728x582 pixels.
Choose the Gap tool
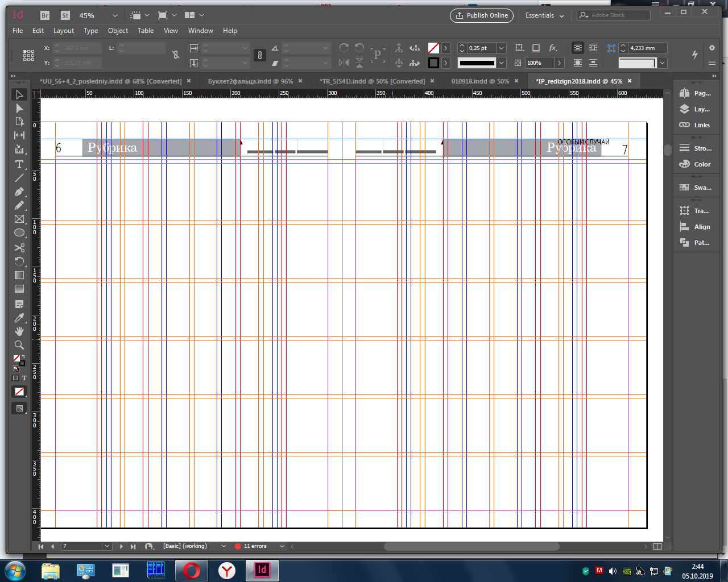(x=19, y=135)
